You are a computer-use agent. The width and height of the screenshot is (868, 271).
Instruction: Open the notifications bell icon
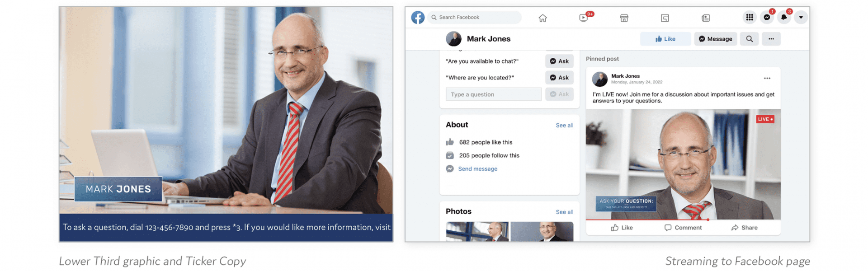coord(784,17)
